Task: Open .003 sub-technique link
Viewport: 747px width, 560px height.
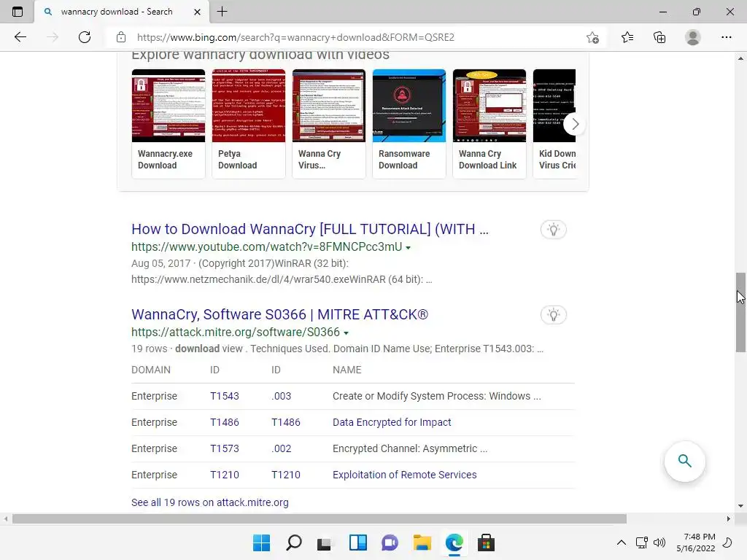Action: tap(281, 396)
